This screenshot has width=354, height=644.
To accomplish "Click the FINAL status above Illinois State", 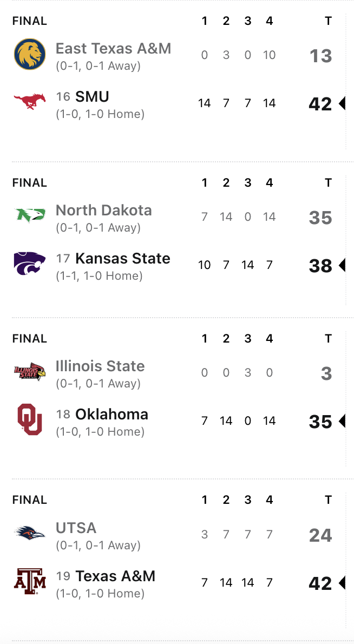I will click(x=30, y=339).
